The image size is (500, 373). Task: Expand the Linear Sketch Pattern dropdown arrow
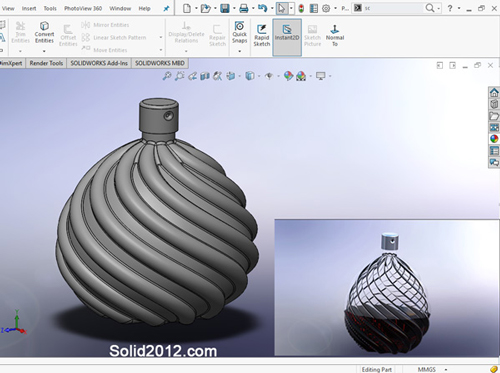click(161, 37)
